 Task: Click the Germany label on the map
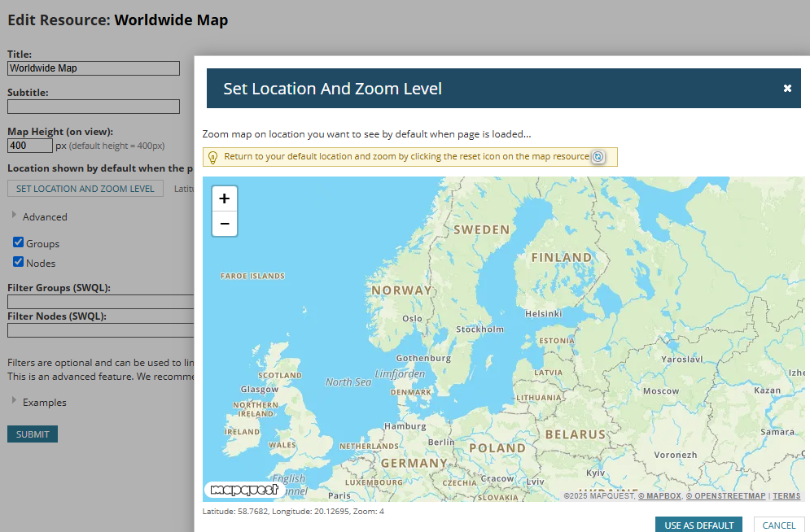[x=414, y=464]
